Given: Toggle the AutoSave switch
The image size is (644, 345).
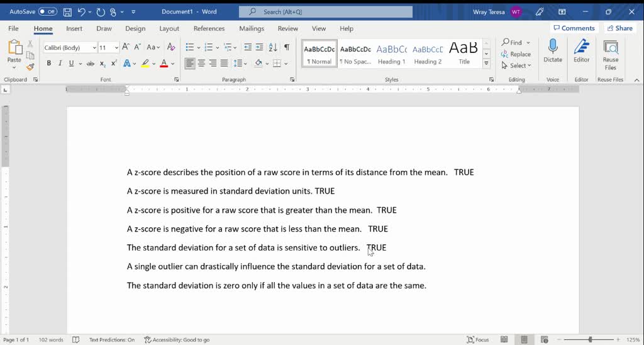Looking at the screenshot, I should tap(47, 12).
